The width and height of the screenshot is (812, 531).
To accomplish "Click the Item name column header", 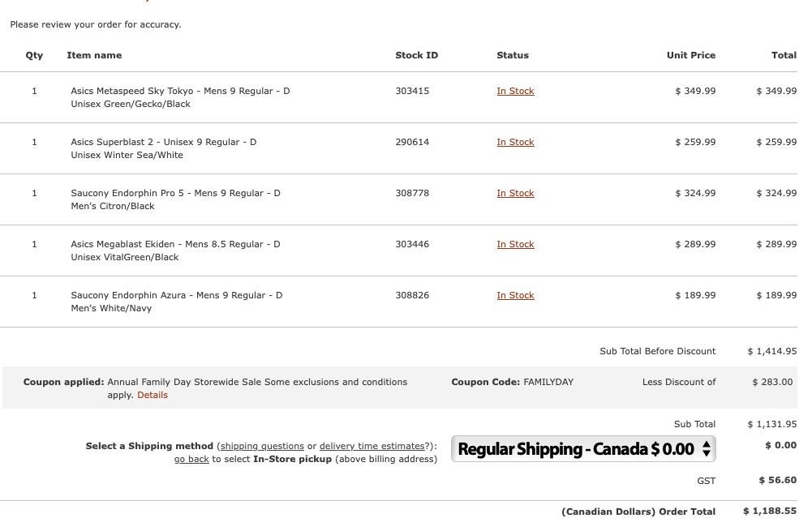I will (94, 56).
